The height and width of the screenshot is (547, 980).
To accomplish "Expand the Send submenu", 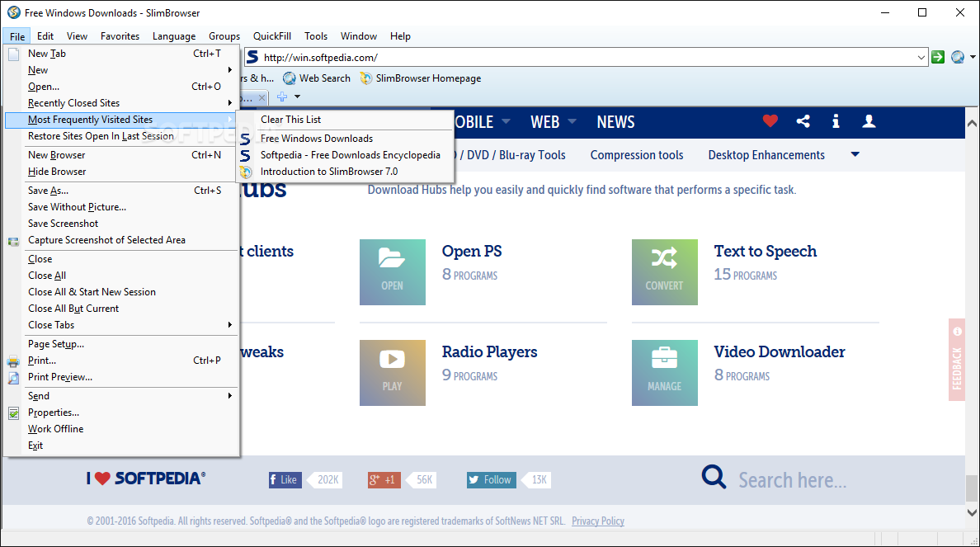I will pos(122,396).
